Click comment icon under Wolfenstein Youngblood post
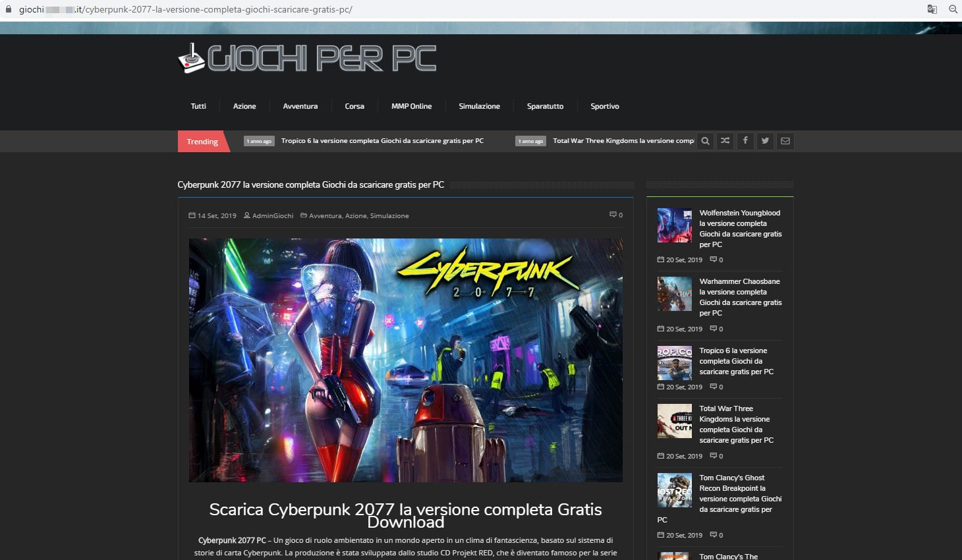Viewport: 962px width, 560px height. [713, 260]
